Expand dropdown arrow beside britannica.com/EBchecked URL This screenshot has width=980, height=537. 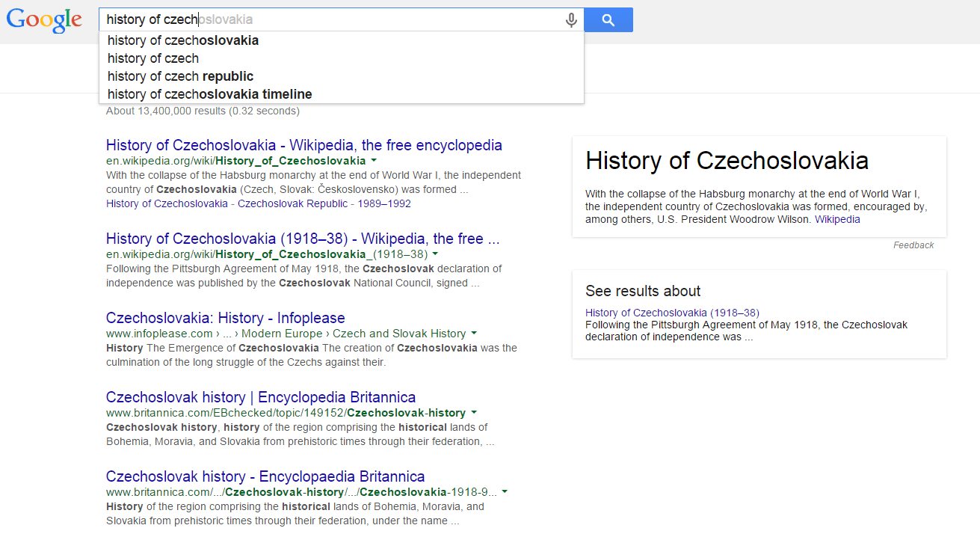(x=474, y=413)
